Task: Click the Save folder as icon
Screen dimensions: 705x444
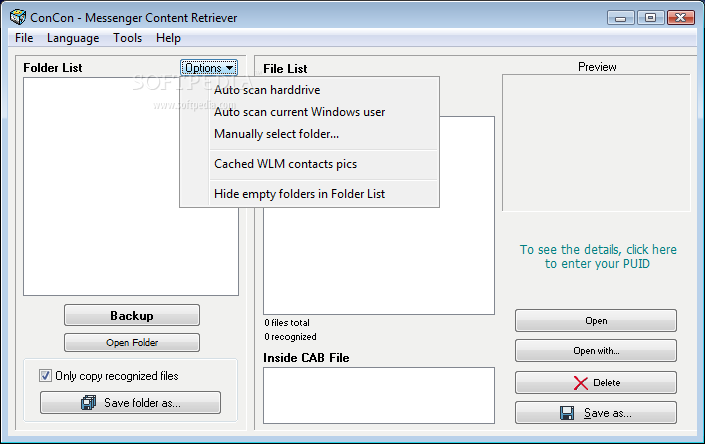Action: coord(87,403)
